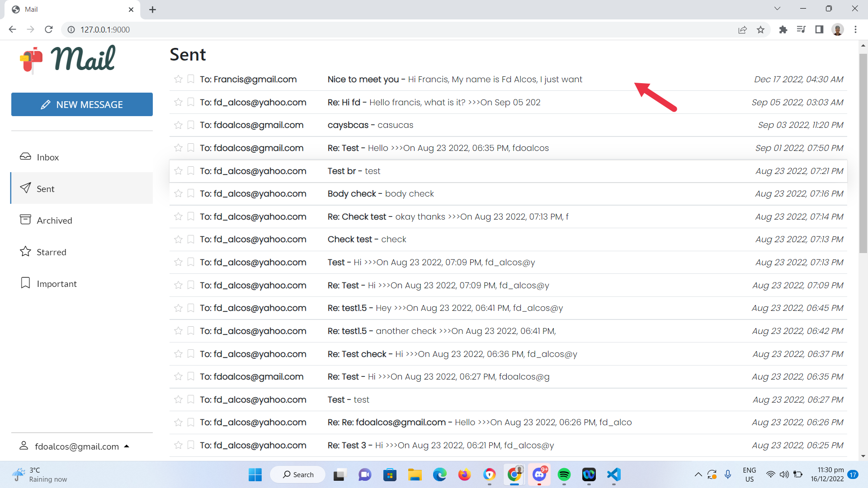
Task: Star the Body check email
Action: pyautogui.click(x=178, y=193)
